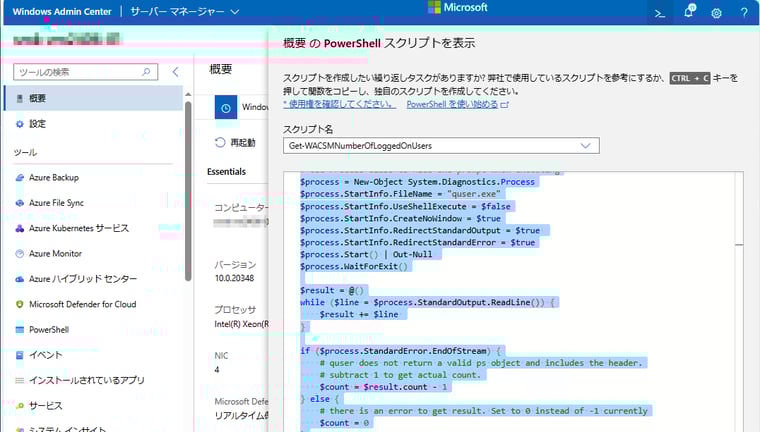Click the search magnifier in tool search box
Image resolution: width=760 pixels, height=432 pixels.
(146, 72)
